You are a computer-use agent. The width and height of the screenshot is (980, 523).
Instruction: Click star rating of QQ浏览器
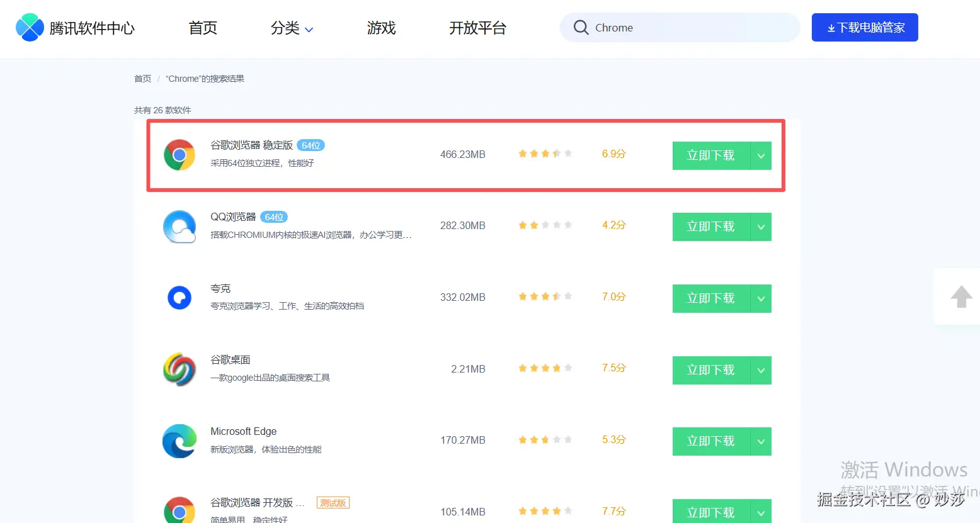[x=545, y=225]
